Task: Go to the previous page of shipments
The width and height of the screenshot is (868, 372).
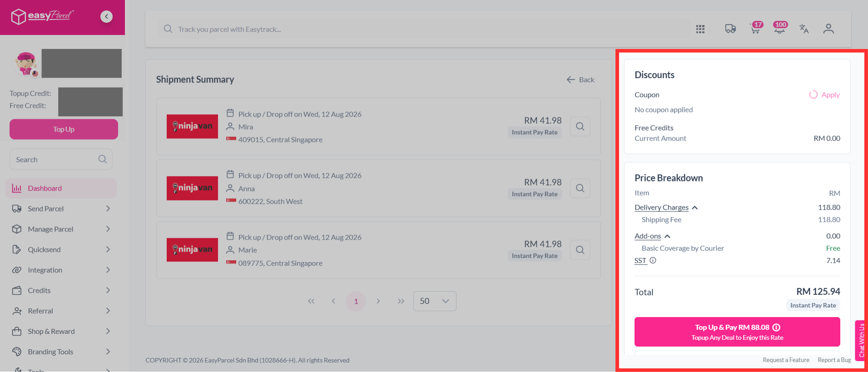Action: (x=333, y=301)
